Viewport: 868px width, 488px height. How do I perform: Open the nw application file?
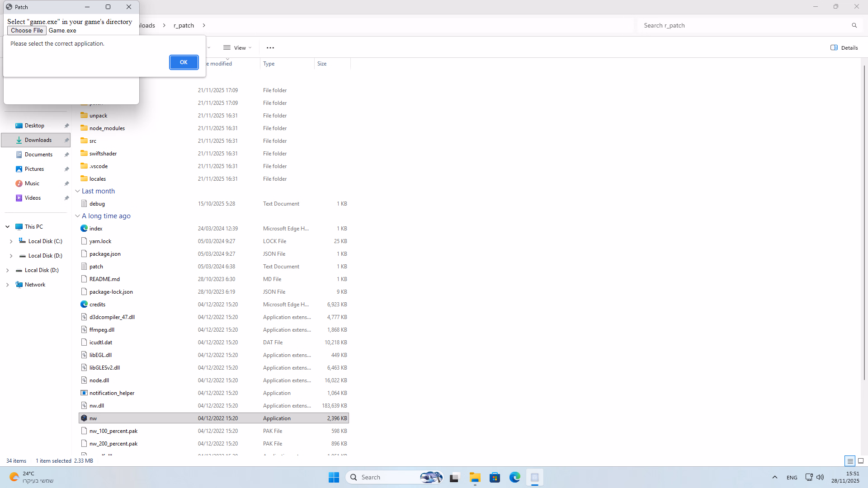(93, 418)
